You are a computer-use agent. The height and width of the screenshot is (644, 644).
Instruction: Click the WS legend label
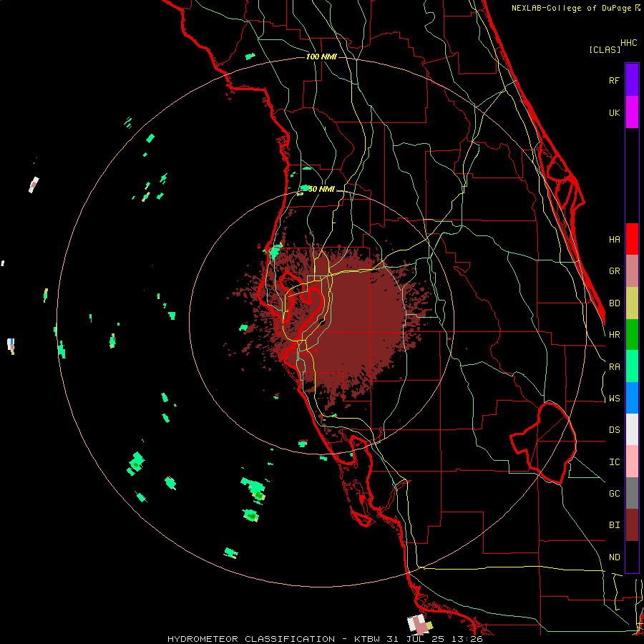[x=614, y=399]
